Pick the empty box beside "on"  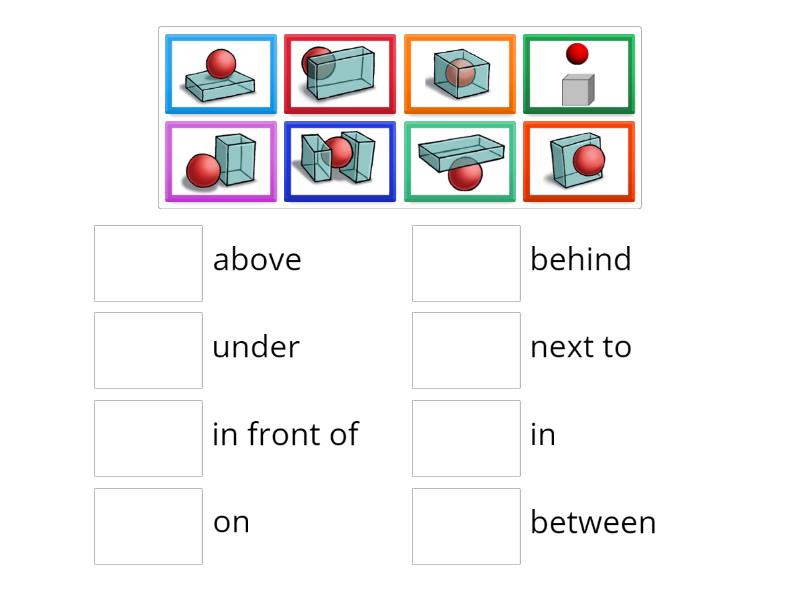(x=148, y=526)
